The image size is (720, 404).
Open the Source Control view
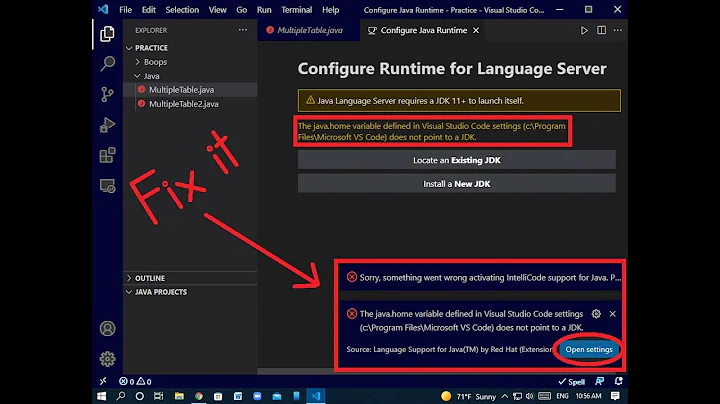[107, 94]
